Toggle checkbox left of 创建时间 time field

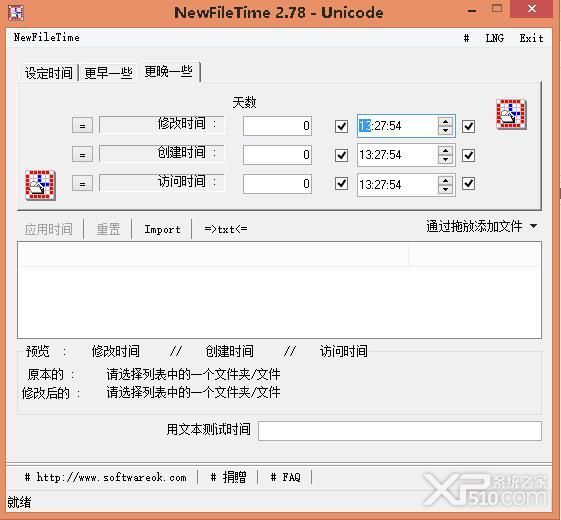click(341, 155)
